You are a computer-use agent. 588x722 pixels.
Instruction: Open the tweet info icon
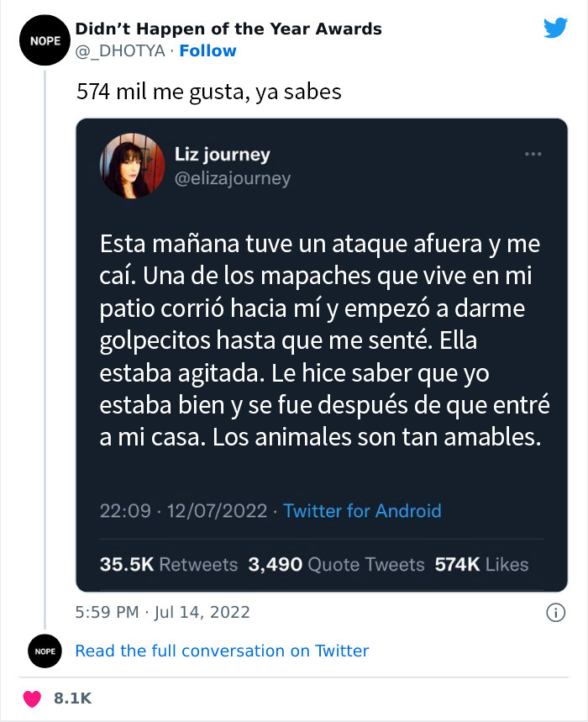[x=554, y=613]
